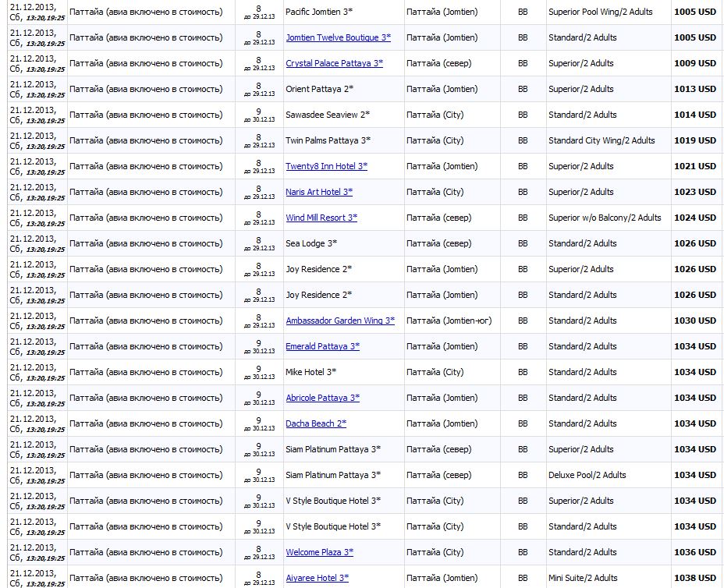Click the Orient Pattaya 2* hotel name
Image resolution: width=724 pixels, height=588 pixels.
[319, 89]
